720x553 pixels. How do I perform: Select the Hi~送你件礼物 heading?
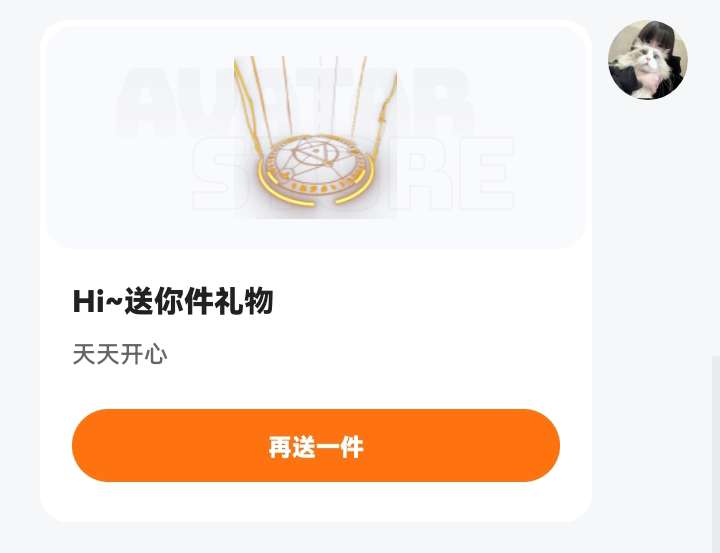(x=173, y=301)
